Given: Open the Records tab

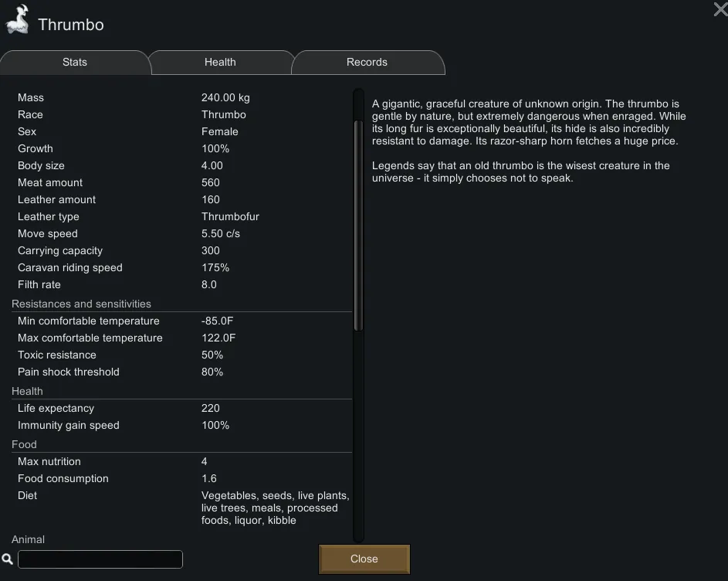Looking at the screenshot, I should click(367, 62).
